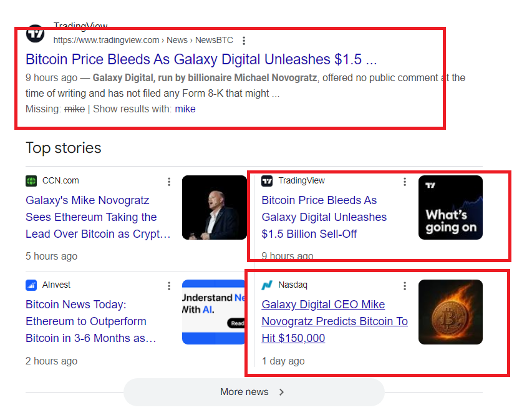This screenshot has width=532, height=420.
Task: Open 'What's going on' TradingView thumbnail
Action: click(450, 207)
